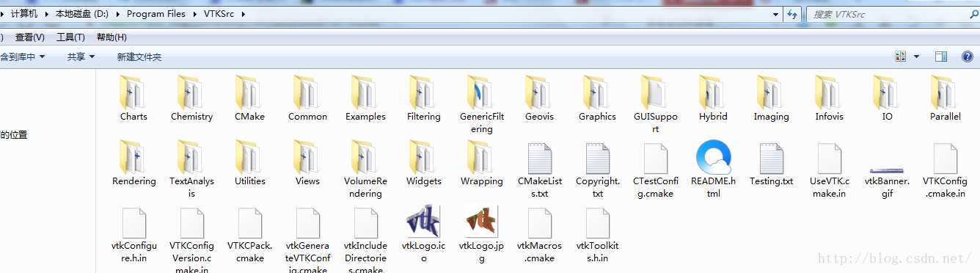Open the Imaging folder
Image resolution: width=980 pixels, height=273 pixels.
pos(771,98)
